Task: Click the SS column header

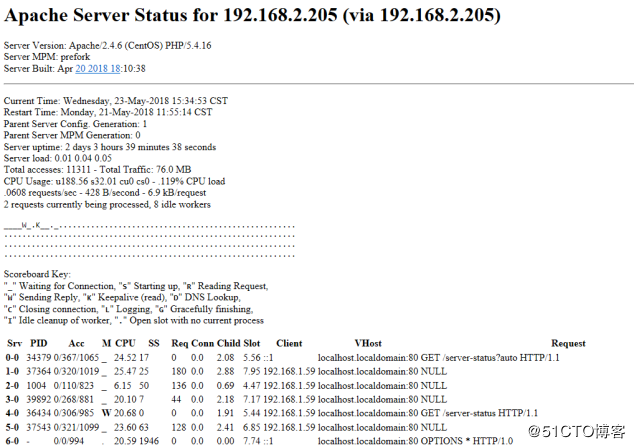Action: tap(154, 343)
